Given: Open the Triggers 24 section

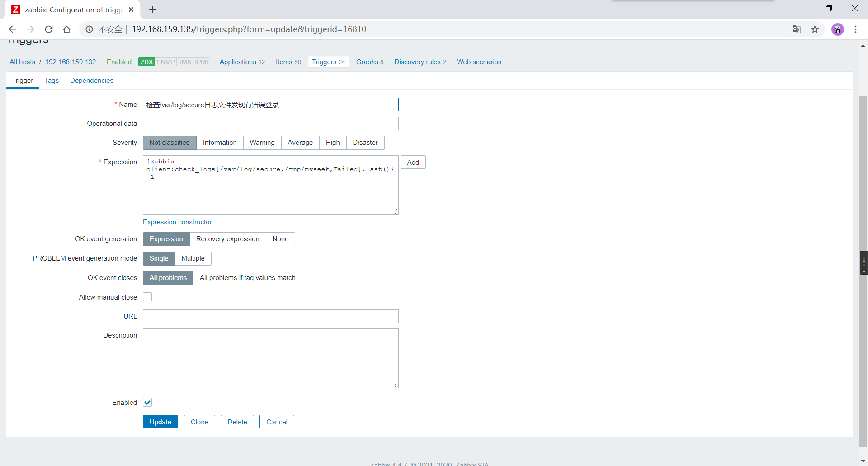Looking at the screenshot, I should [329, 62].
